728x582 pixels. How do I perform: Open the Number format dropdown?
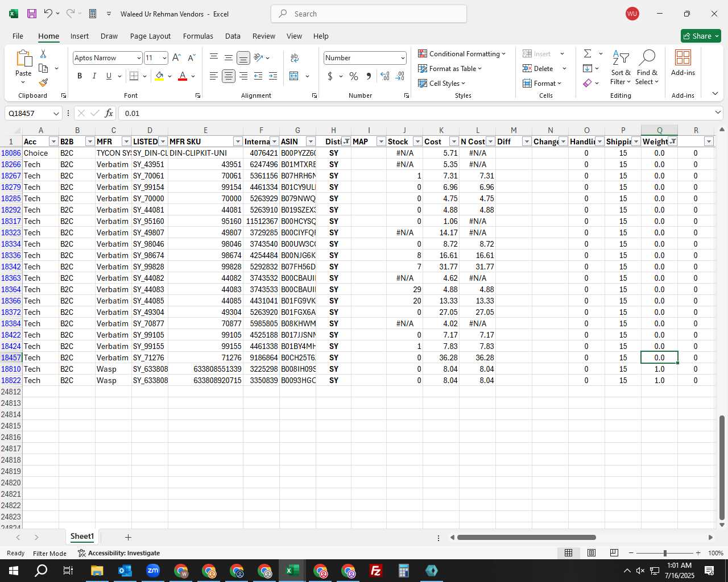(403, 58)
